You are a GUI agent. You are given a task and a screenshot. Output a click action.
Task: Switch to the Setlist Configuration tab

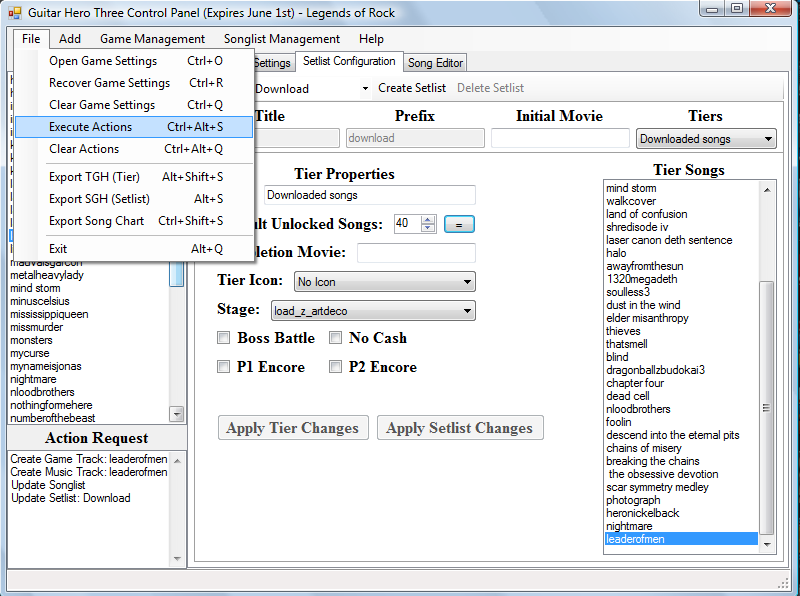coord(349,61)
